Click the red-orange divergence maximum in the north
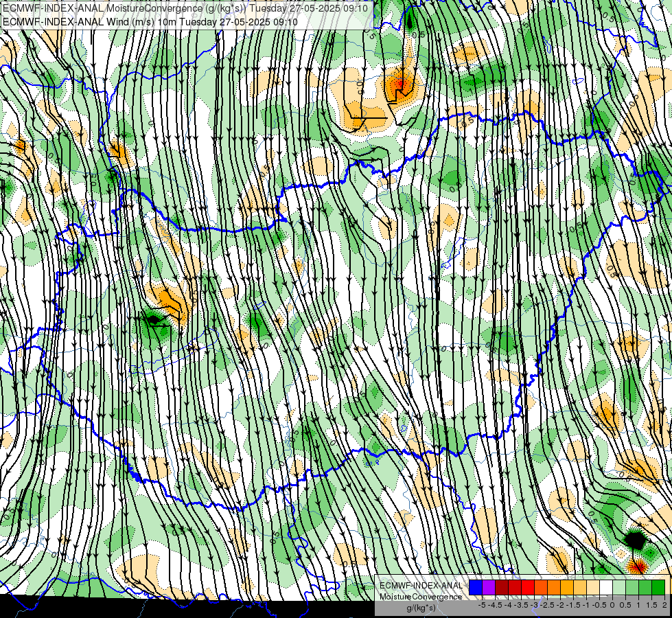Image resolution: width=672 pixels, height=618 pixels. [x=400, y=83]
